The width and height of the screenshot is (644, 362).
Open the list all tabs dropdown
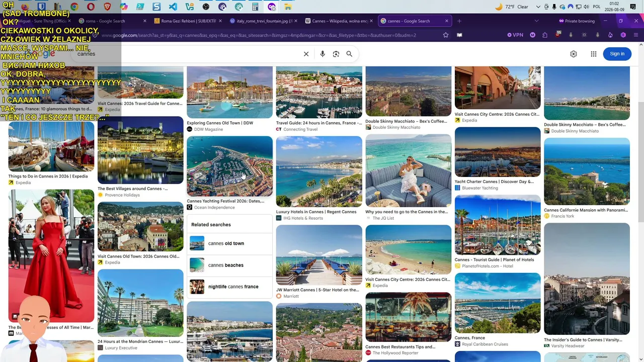click(x=536, y=21)
